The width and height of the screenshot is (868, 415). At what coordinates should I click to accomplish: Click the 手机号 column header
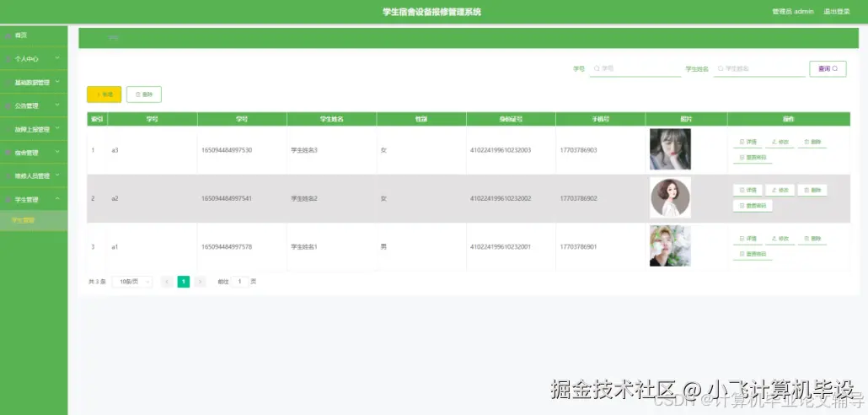pyautogui.click(x=601, y=119)
